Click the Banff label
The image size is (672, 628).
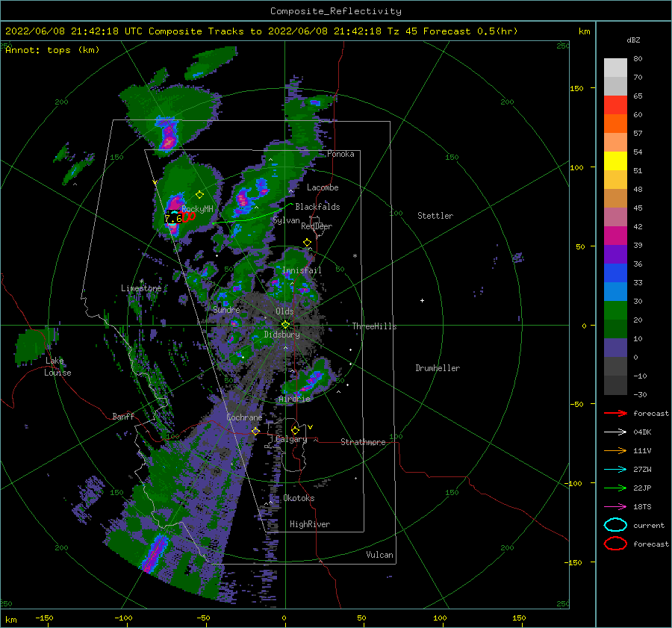tap(123, 416)
